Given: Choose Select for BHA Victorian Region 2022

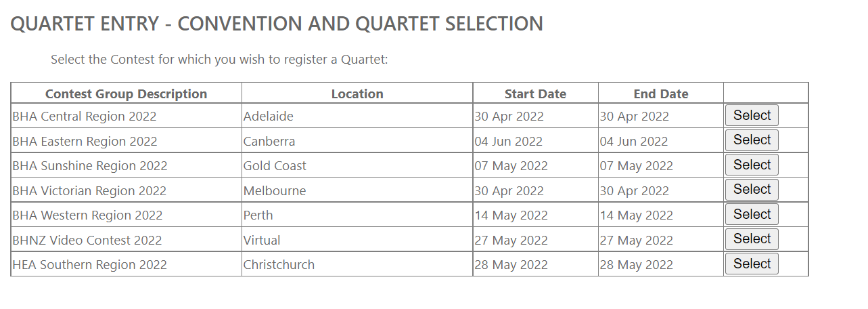Looking at the screenshot, I should (x=751, y=190).
